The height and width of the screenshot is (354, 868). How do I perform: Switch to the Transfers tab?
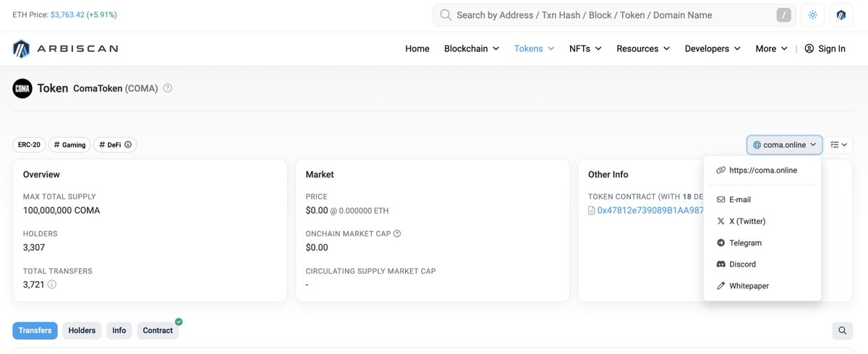click(x=35, y=331)
